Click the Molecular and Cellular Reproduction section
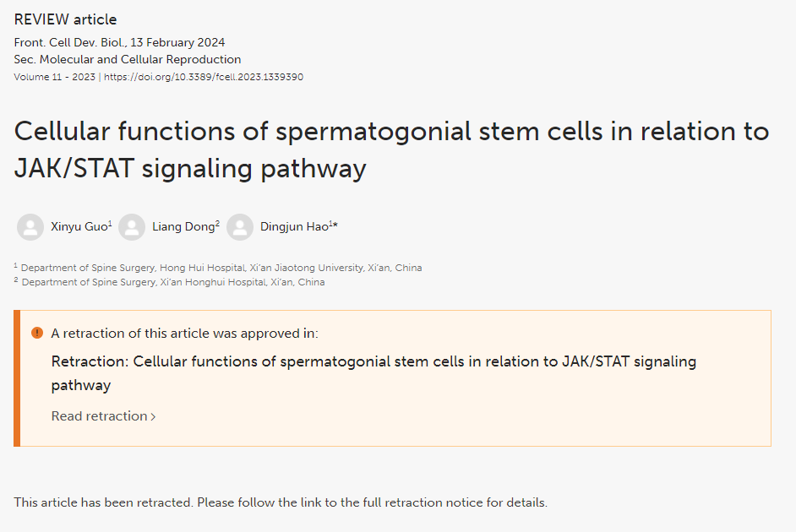Image resolution: width=796 pixels, height=532 pixels. (140, 59)
